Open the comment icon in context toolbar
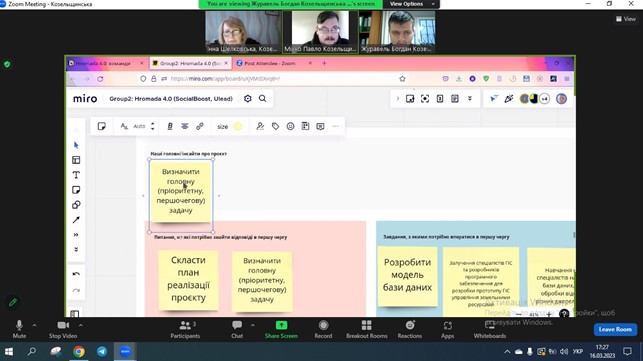Image resolution: width=643 pixels, height=361 pixels. (x=320, y=126)
